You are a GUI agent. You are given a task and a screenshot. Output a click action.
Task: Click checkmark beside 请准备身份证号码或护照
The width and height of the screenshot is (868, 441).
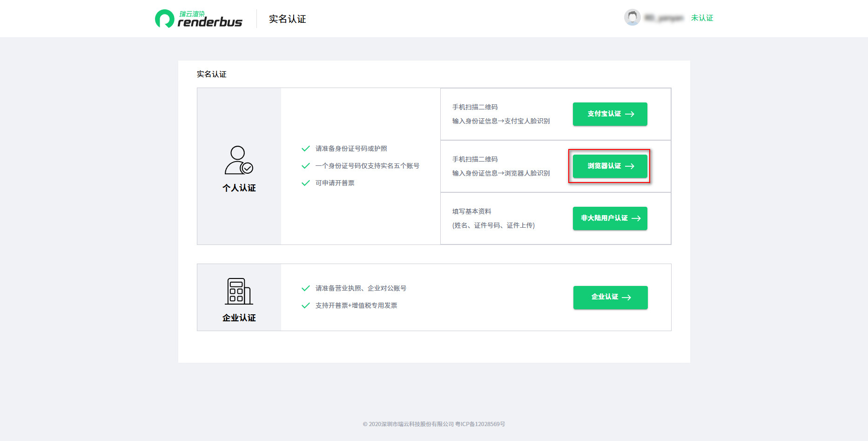(x=306, y=149)
